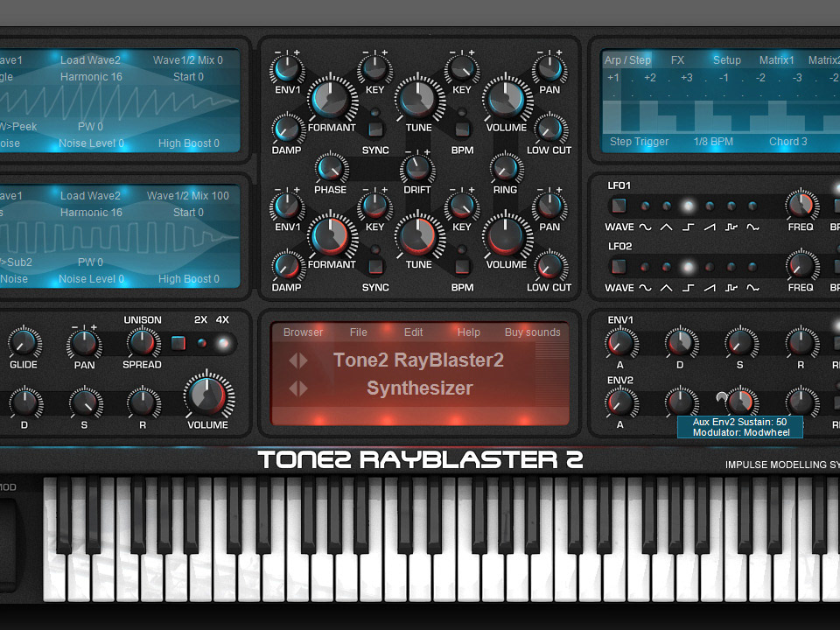Click the upper oscillator's LOW CUT knob
Image resolution: width=840 pixels, height=630 pixels.
[x=549, y=129]
